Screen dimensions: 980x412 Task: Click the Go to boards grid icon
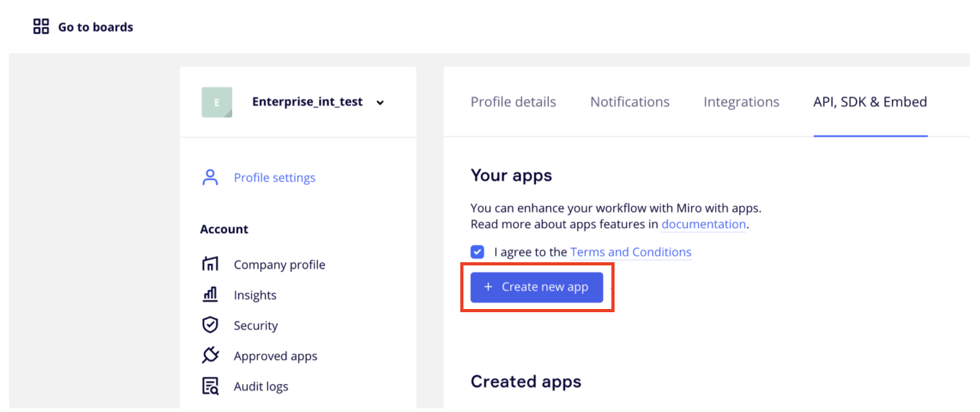41,27
